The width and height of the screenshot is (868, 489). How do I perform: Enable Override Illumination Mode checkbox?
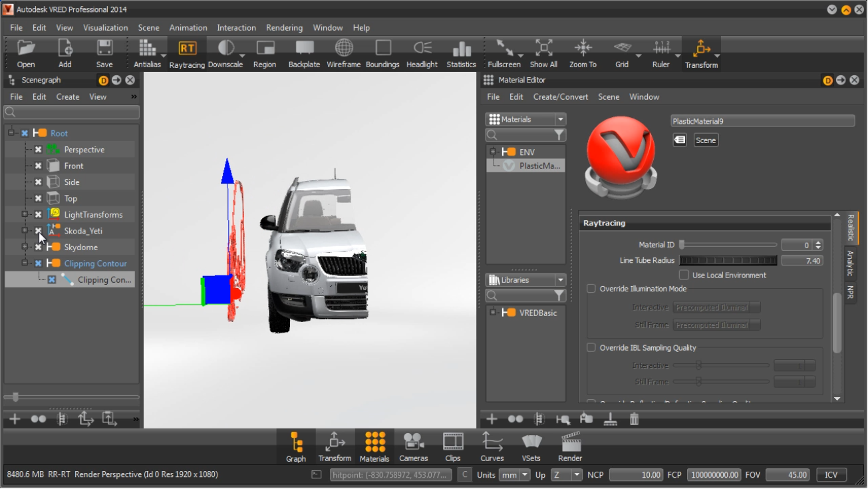tap(591, 289)
